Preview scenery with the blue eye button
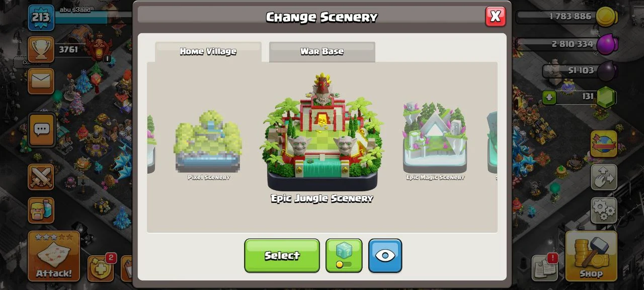 tap(385, 256)
